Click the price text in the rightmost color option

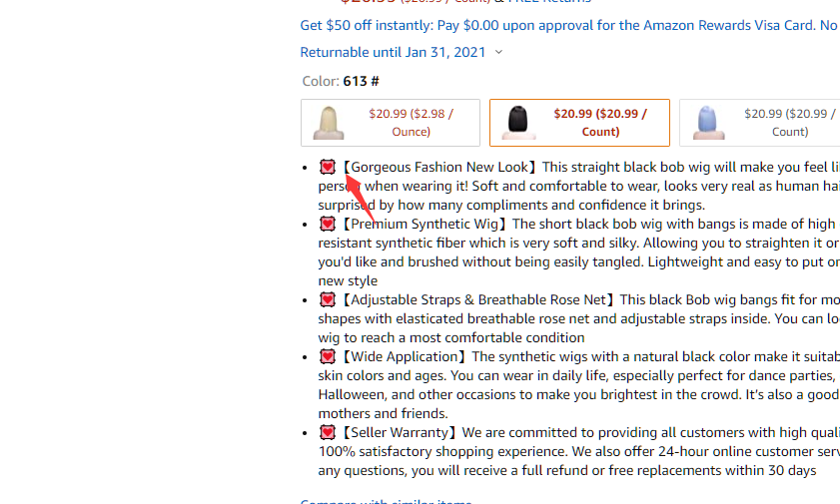(x=787, y=123)
